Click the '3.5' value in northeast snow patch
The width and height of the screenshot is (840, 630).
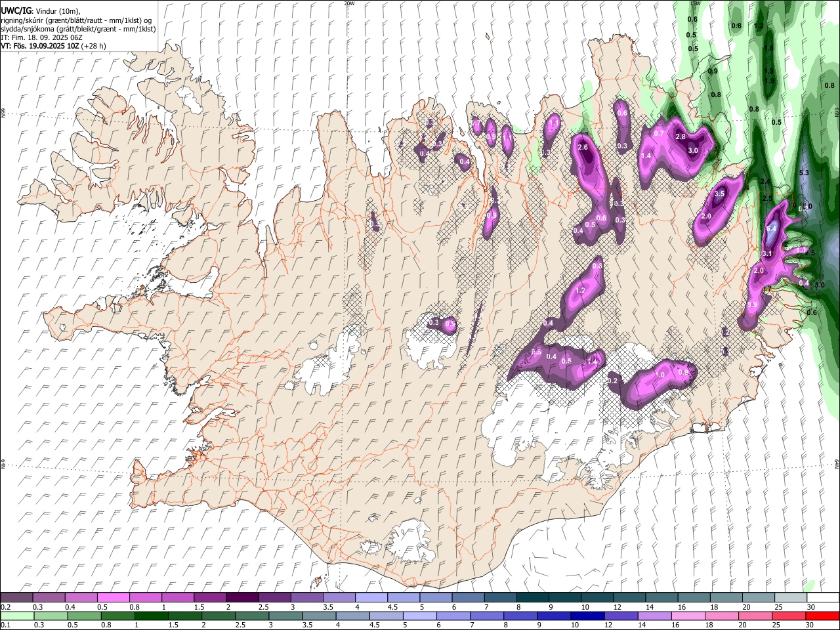[719, 194]
